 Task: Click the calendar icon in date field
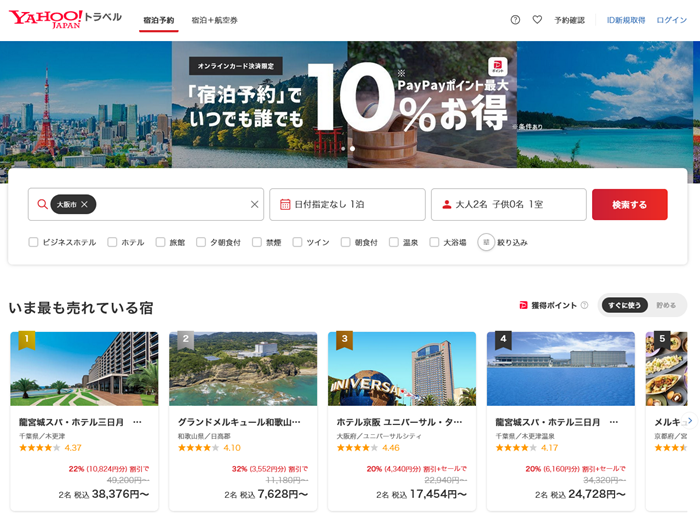[285, 204]
